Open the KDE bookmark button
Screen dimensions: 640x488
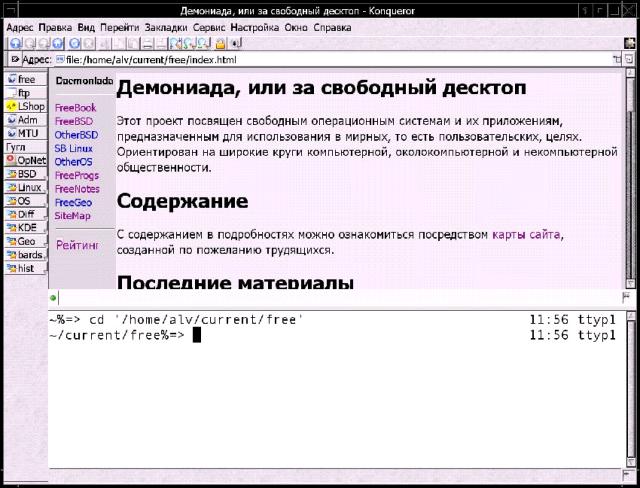tap(24, 227)
